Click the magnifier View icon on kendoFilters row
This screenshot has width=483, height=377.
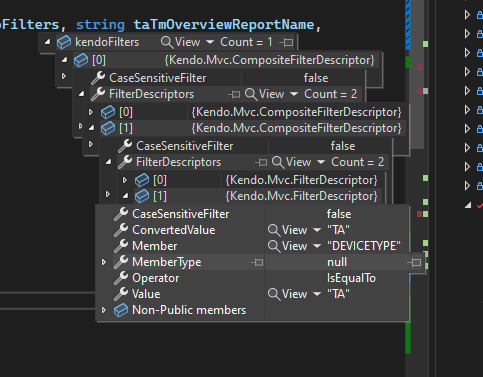point(166,42)
